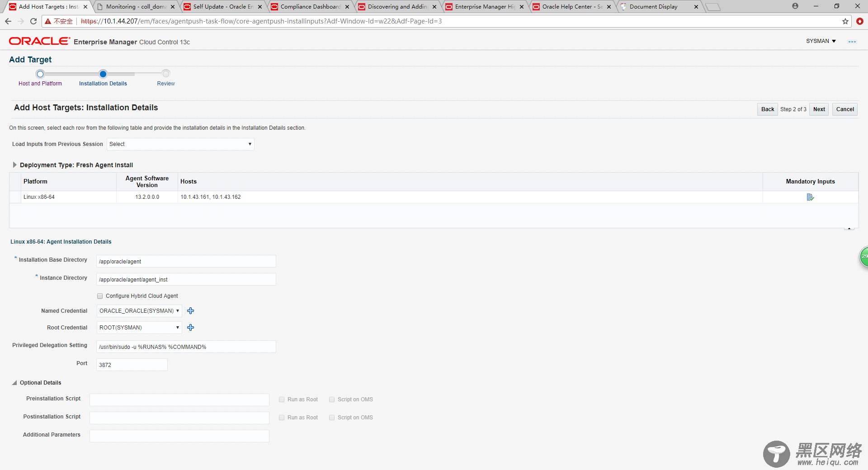The image size is (868, 470).
Task: Open the Root Credential dropdown
Action: coord(139,328)
